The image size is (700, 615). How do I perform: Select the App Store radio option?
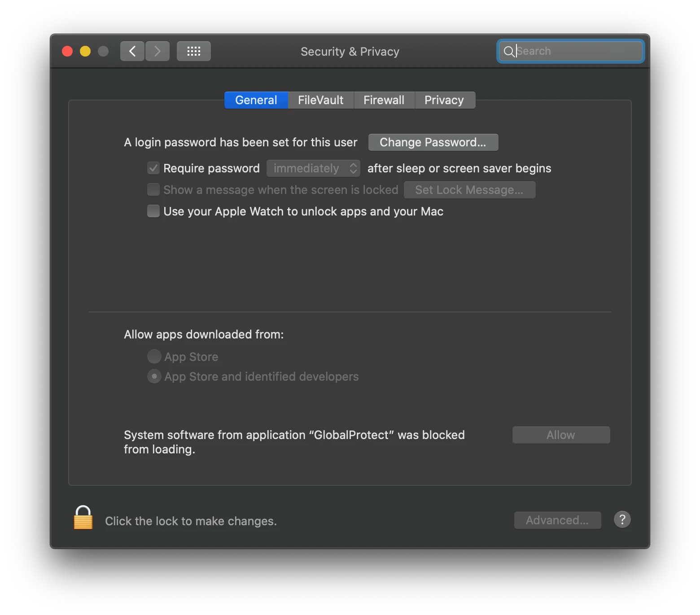154,356
